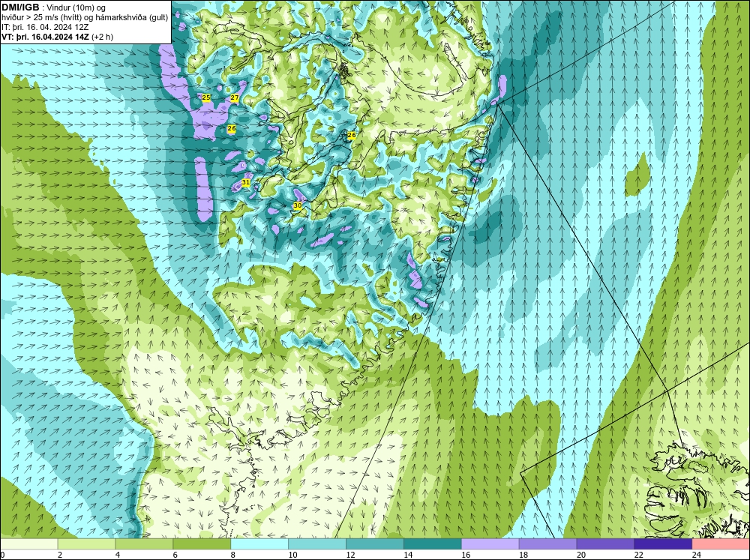Click the yellow 30 gust label
Viewport: 750px width, 560px height.
298,205
